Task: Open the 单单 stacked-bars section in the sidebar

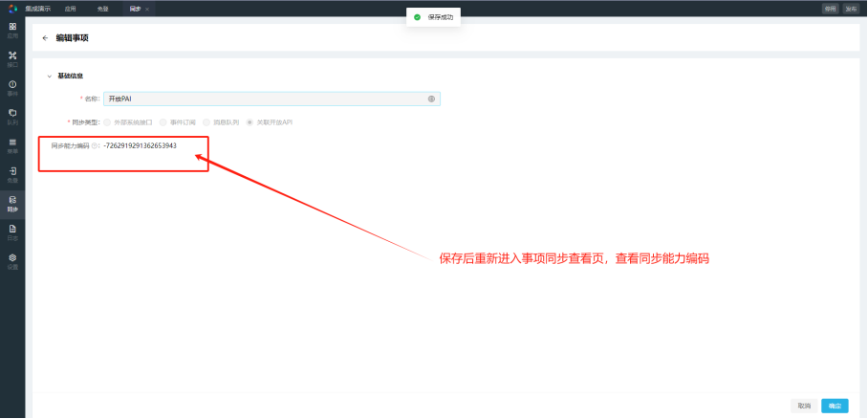Action: pyautogui.click(x=12, y=145)
